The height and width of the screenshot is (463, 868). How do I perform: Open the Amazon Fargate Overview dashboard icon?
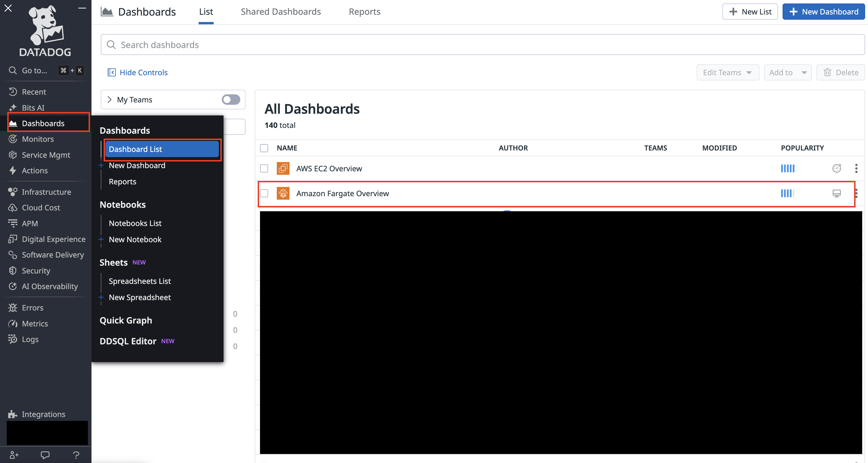(283, 193)
